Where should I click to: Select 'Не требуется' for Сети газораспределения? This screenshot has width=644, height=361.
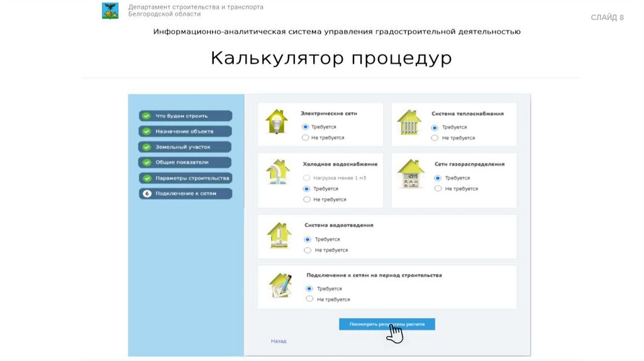coord(438,189)
